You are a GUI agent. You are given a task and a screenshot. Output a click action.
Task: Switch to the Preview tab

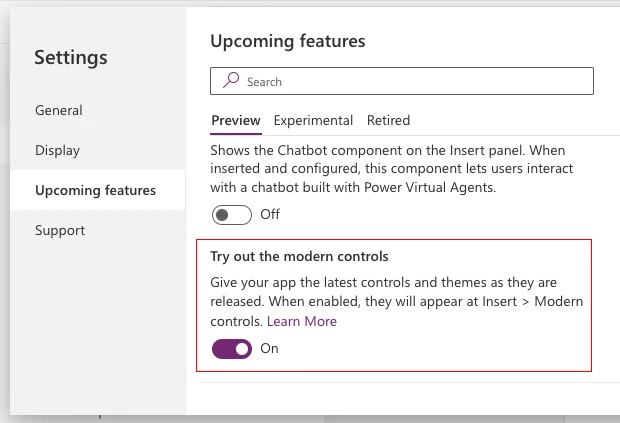pos(236,120)
